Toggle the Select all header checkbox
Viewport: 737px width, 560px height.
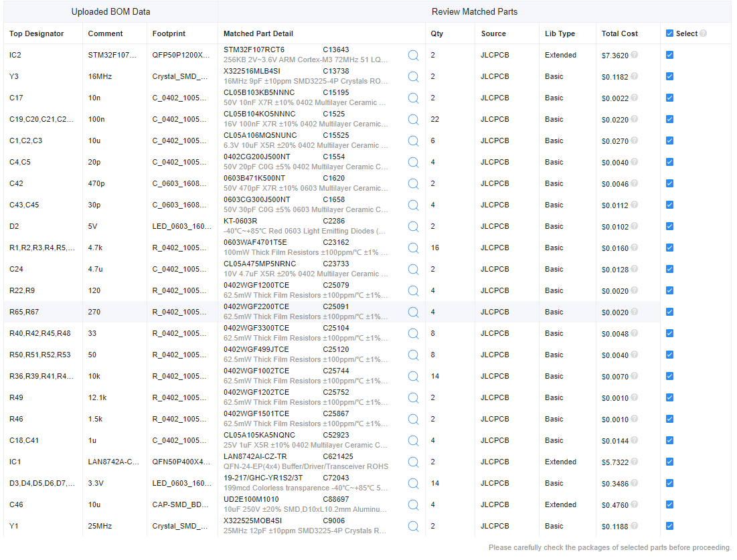(670, 33)
